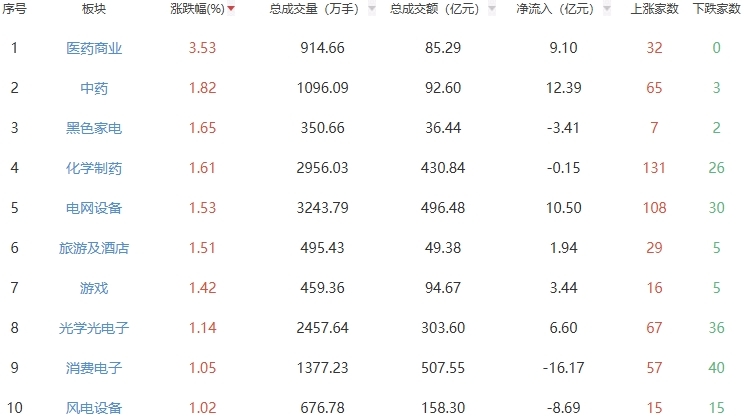Click the red sort arrow beside 涨跌幅(%)
The height and width of the screenshot is (417, 744).
[232, 9]
